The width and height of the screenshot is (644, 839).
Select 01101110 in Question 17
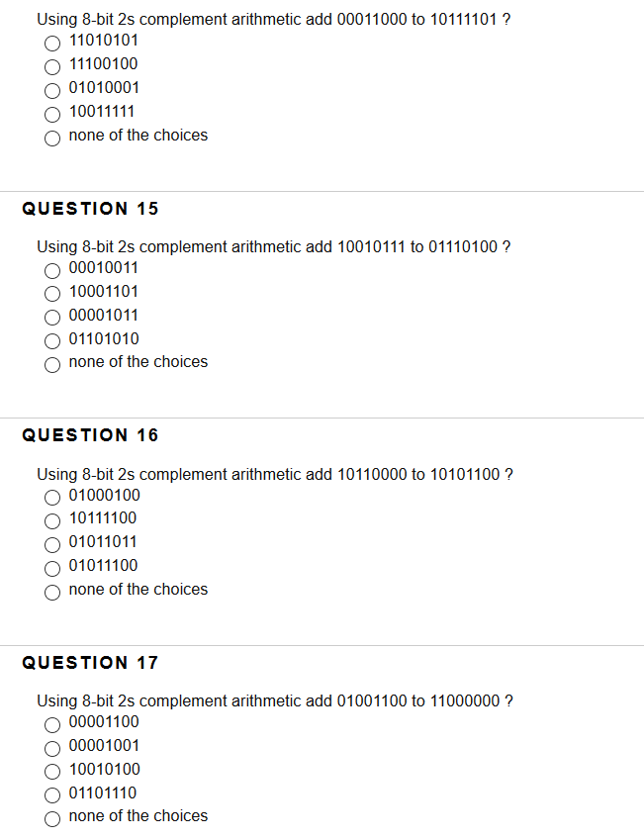coord(52,795)
